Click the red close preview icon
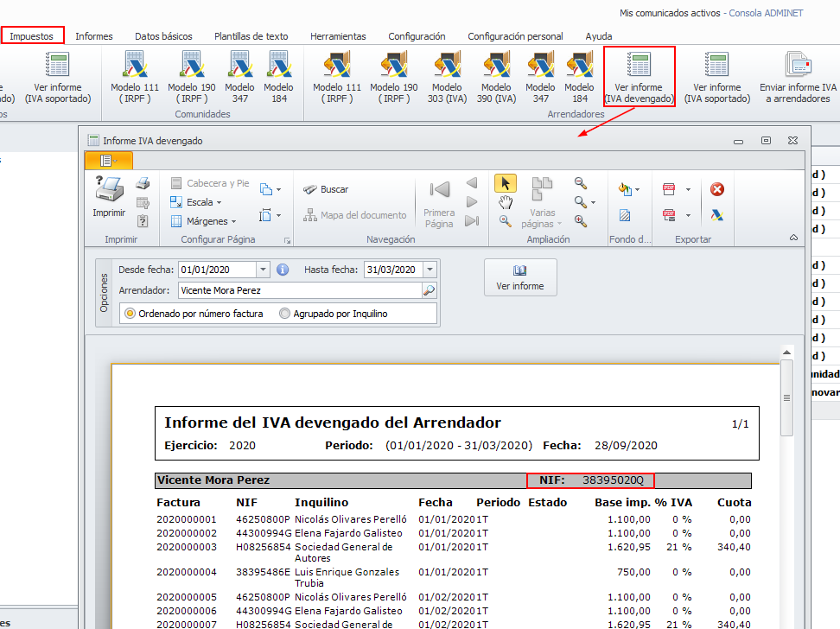The width and height of the screenshot is (840, 629). click(716, 189)
